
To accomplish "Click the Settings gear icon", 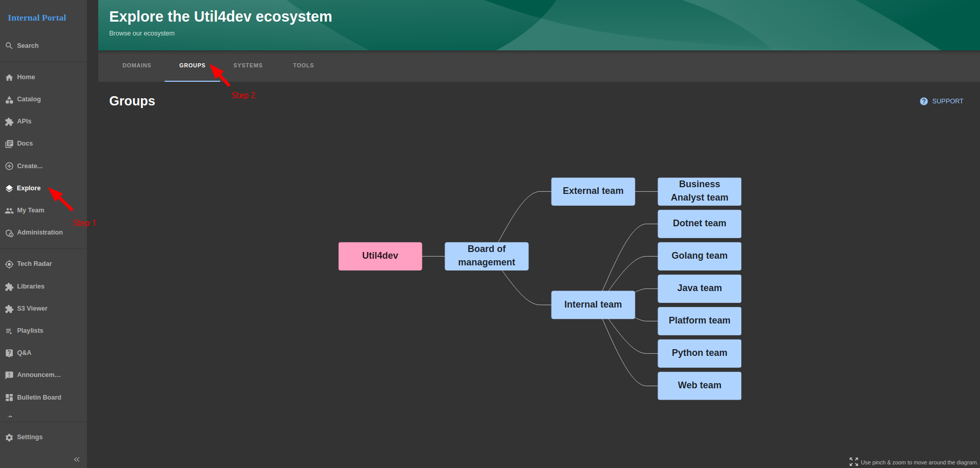I will (9, 438).
